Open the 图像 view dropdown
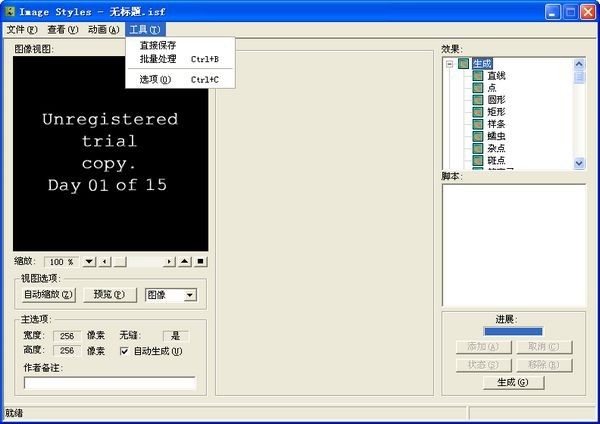600x424 pixels. point(189,295)
